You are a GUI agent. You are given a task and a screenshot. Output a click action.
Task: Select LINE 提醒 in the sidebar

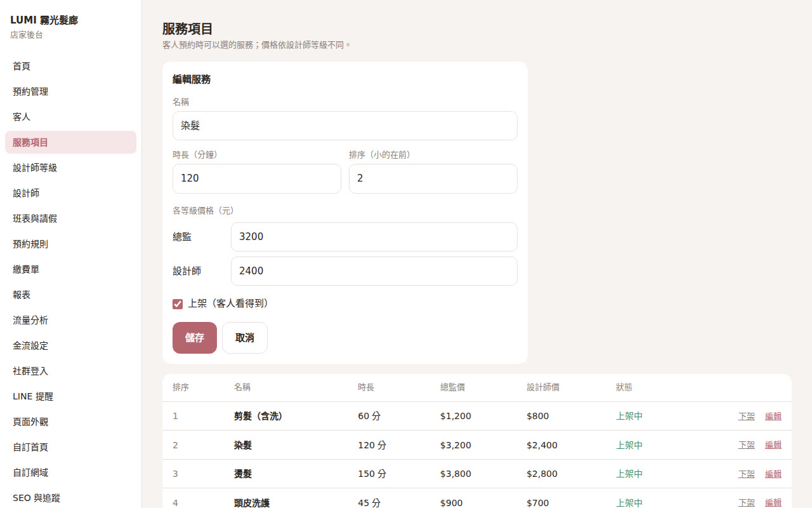(x=70, y=396)
